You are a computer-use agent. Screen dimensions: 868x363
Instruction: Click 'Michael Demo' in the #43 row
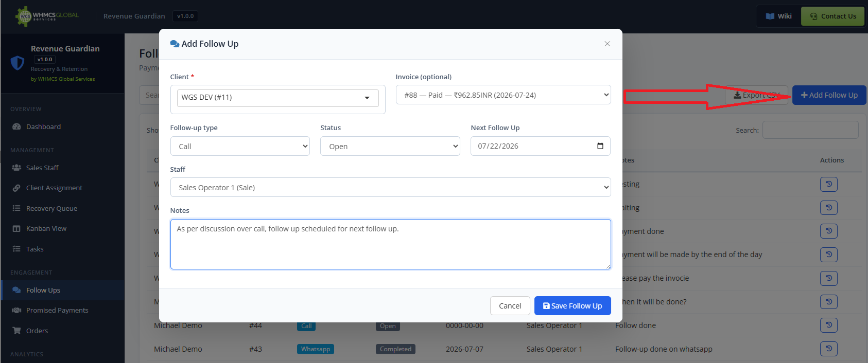click(178, 349)
